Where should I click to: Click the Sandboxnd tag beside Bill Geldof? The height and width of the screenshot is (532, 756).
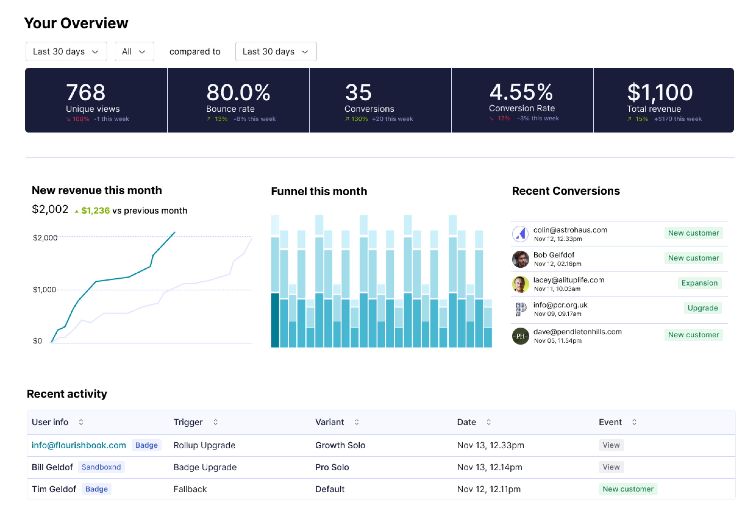(x=101, y=467)
